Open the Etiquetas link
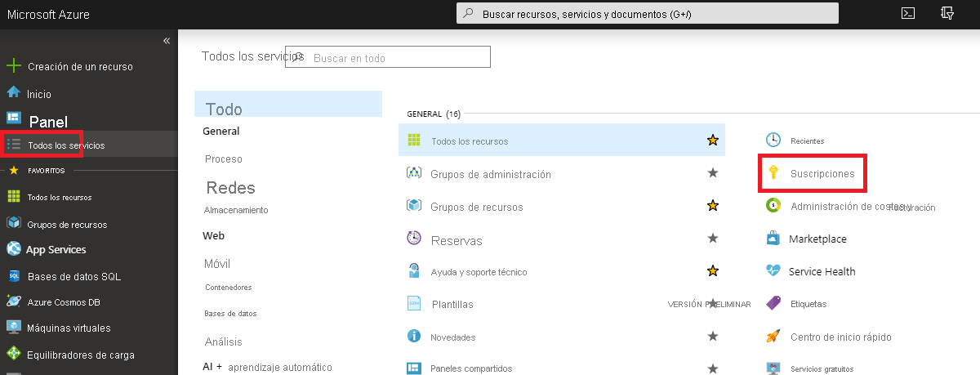Viewport: 980px width, 375px height. (808, 304)
